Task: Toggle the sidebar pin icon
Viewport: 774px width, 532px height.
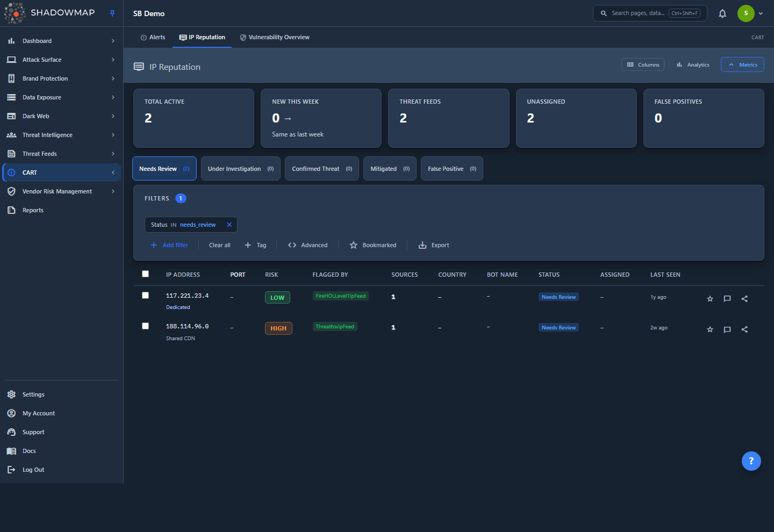Action: [x=112, y=13]
